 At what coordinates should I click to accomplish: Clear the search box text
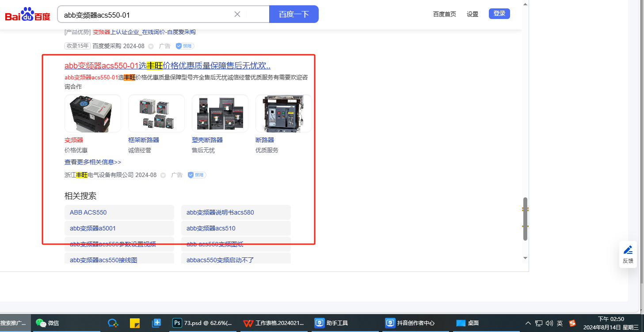pos(237,14)
